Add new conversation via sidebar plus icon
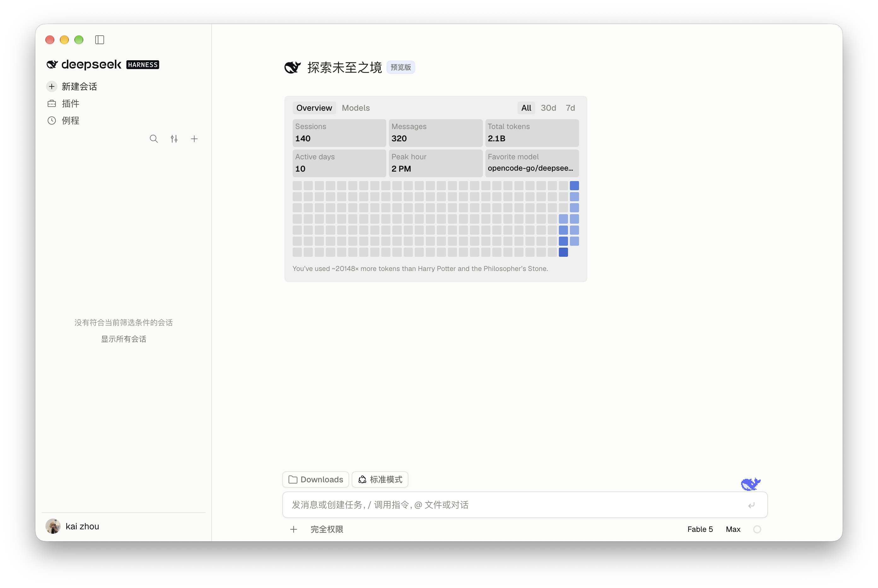Viewport: 878px width, 588px height. pos(194,139)
